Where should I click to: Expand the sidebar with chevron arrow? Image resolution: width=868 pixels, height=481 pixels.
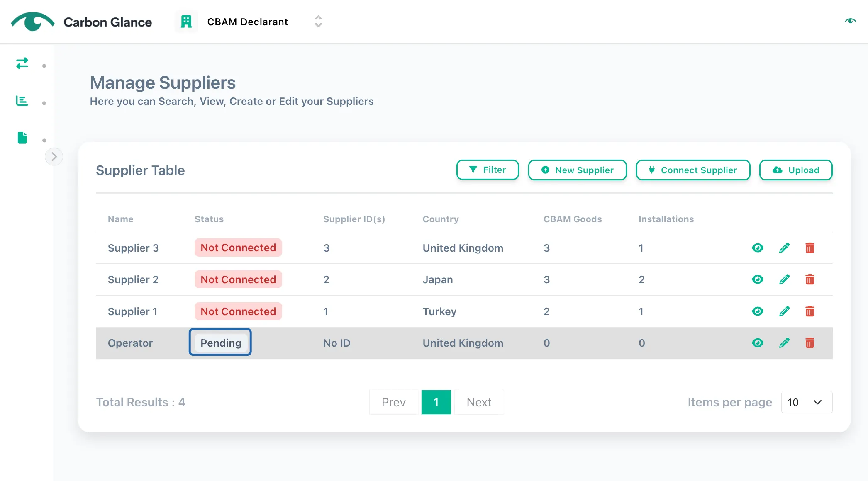tap(54, 157)
